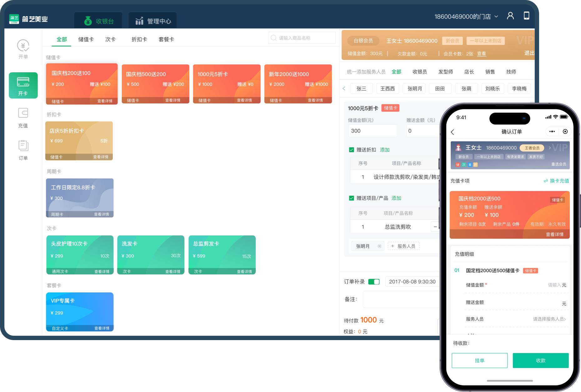
Task: Click minus icon in 总监洗剪吹 row
Action: [x=435, y=227]
